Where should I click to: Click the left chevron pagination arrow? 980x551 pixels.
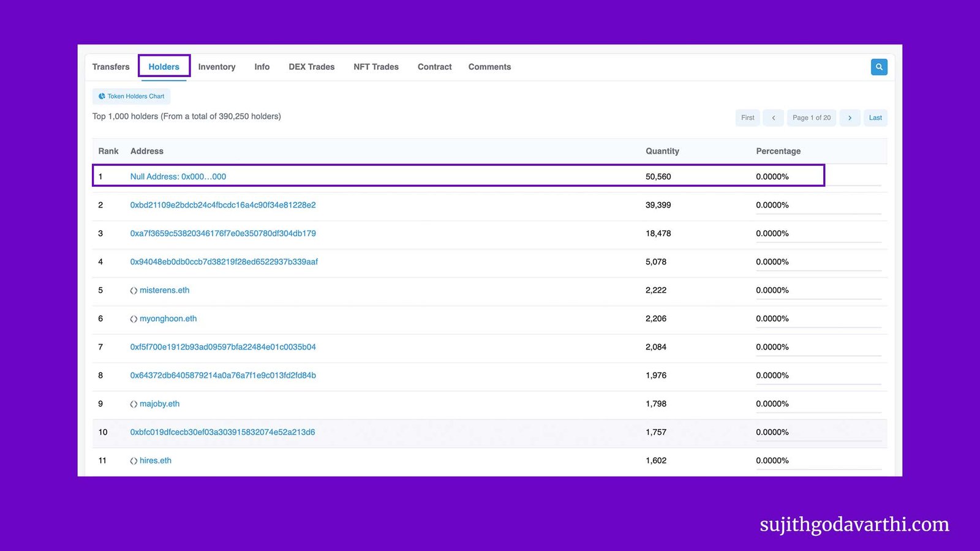[x=773, y=118]
